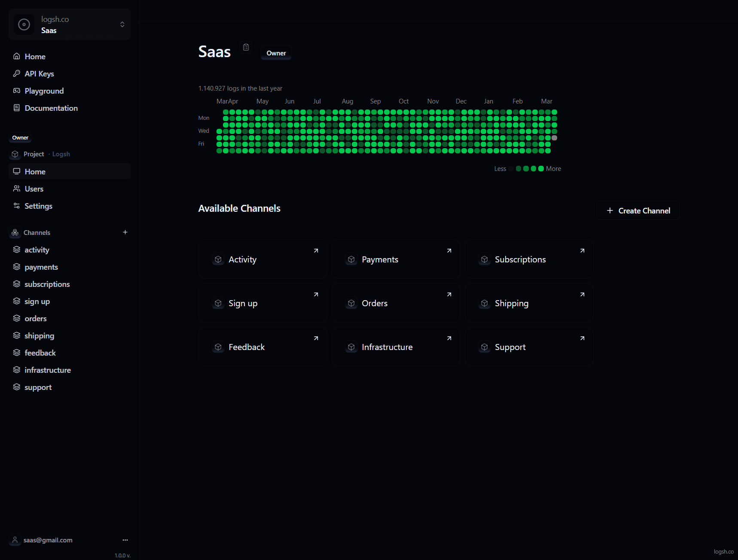The image size is (738, 560).
Task: Click the Owner badge in sidebar
Action: coord(20,138)
